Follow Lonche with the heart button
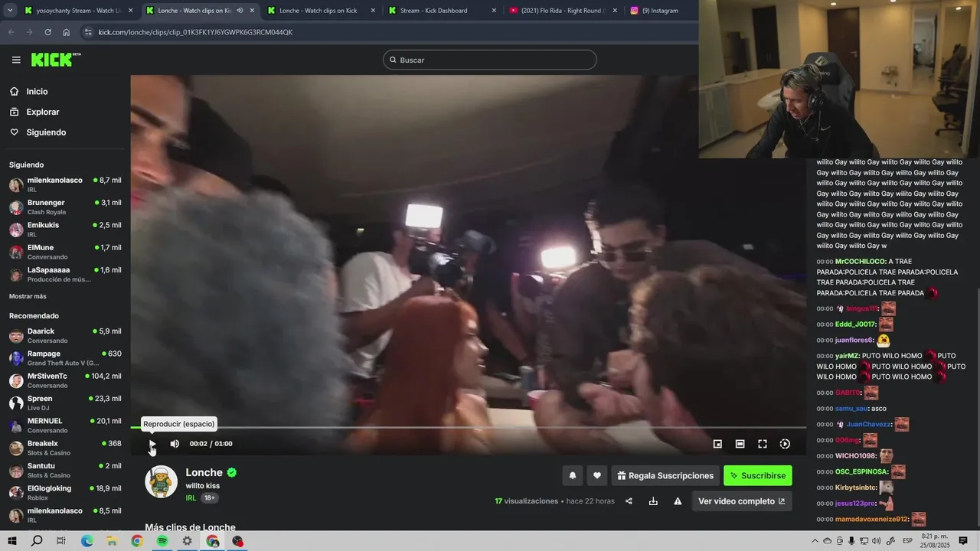The height and width of the screenshot is (551, 980). pyautogui.click(x=597, y=475)
